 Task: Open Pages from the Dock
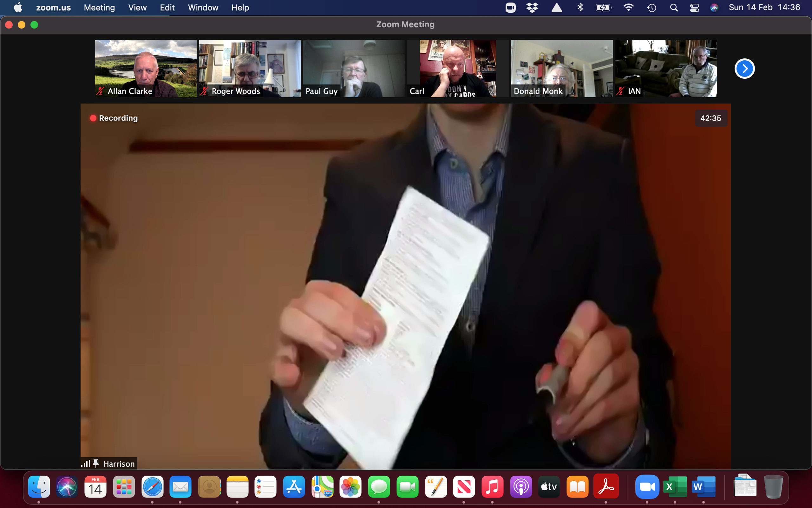436,486
